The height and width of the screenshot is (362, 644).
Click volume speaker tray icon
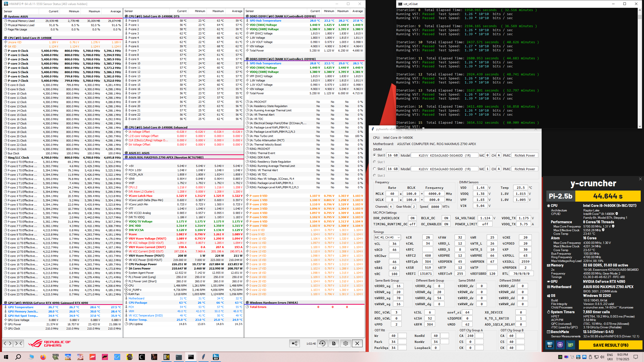(602, 357)
